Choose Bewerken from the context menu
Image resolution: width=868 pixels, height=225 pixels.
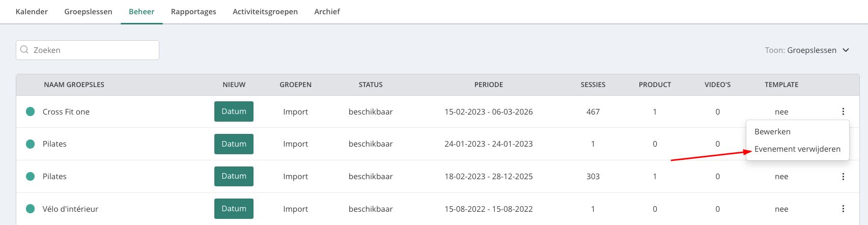click(772, 131)
